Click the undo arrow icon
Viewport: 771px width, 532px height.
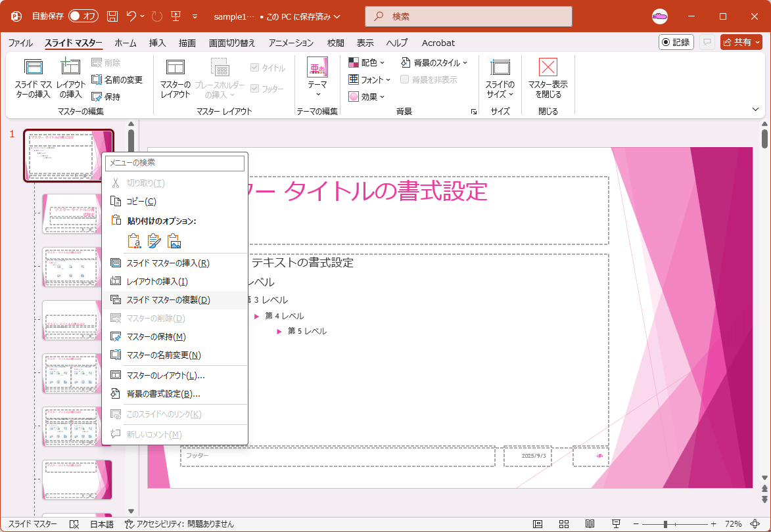(131, 16)
